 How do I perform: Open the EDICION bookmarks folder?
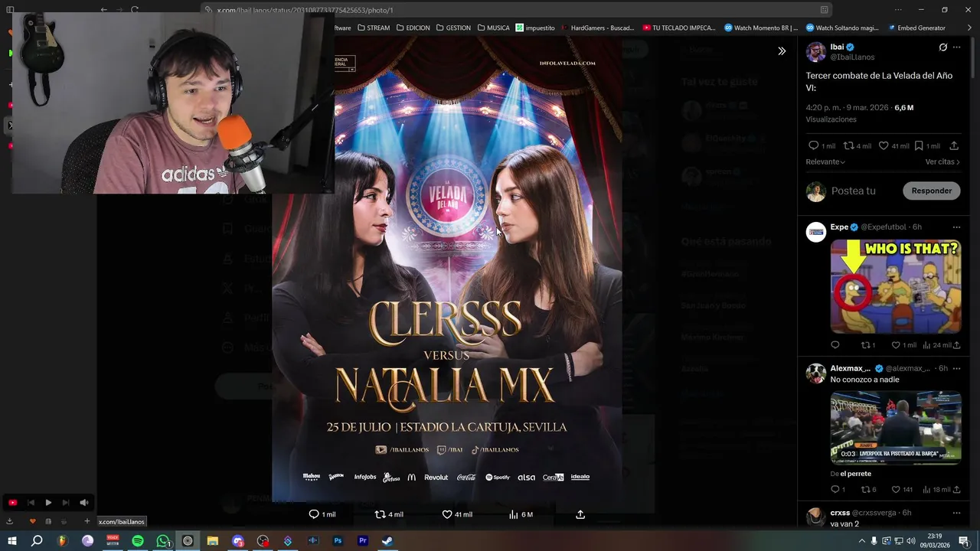coord(413,28)
